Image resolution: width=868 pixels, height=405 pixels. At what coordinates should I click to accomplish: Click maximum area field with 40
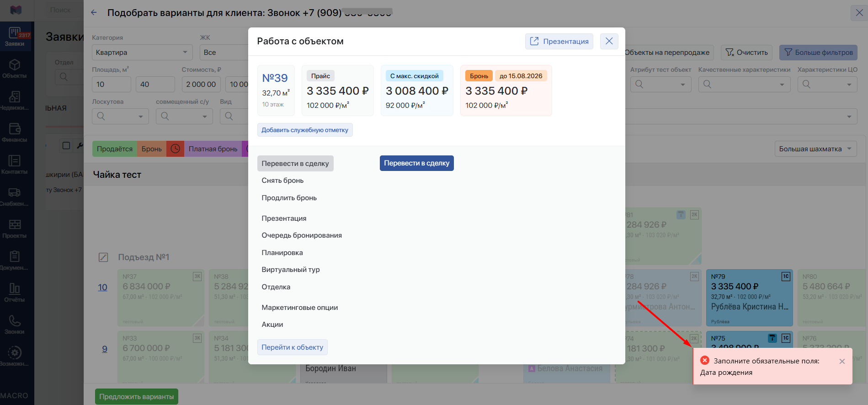[x=155, y=85]
